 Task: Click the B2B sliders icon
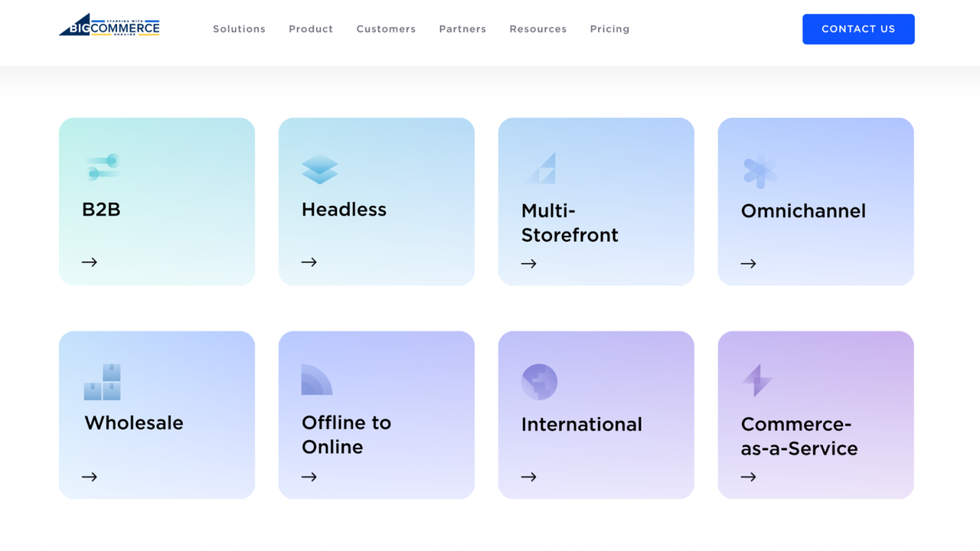coord(102,167)
